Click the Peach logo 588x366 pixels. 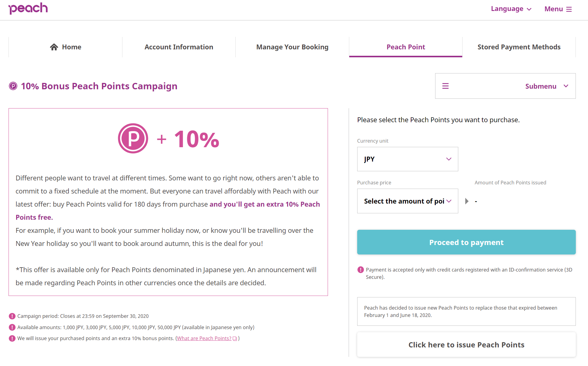(28, 8)
